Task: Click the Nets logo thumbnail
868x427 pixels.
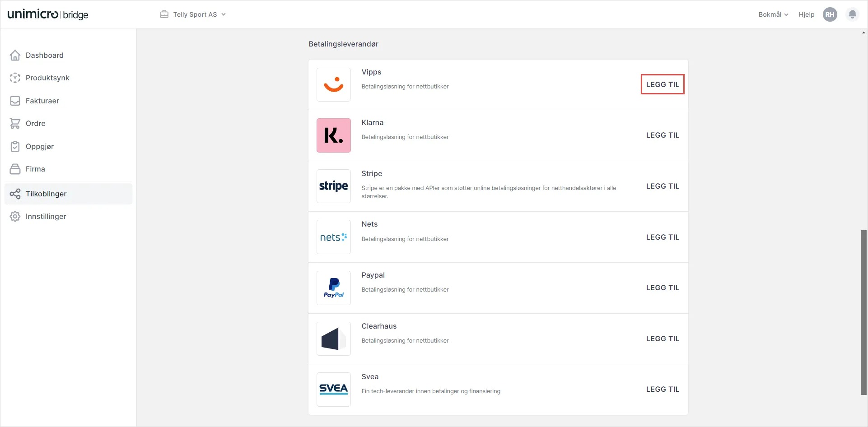Action: 334,237
